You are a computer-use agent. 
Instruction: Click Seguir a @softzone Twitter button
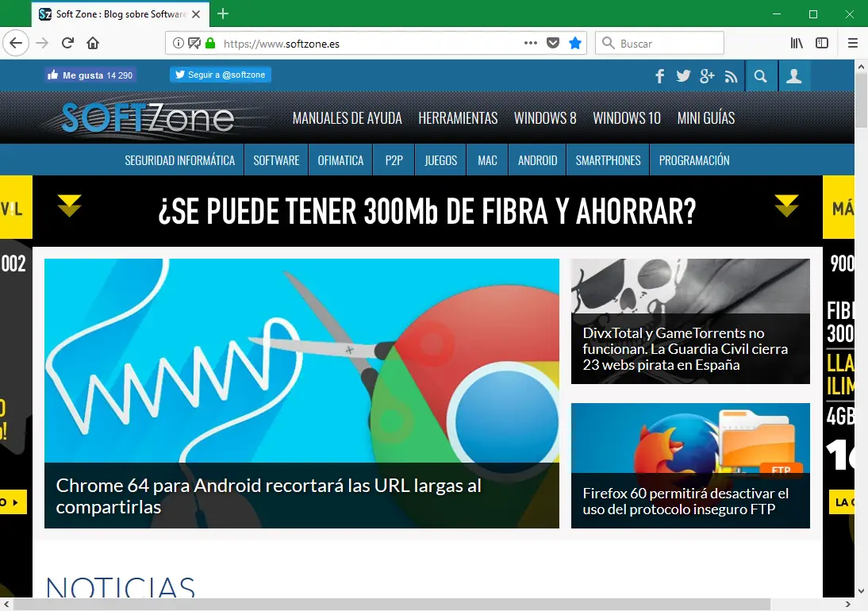pyautogui.click(x=221, y=75)
